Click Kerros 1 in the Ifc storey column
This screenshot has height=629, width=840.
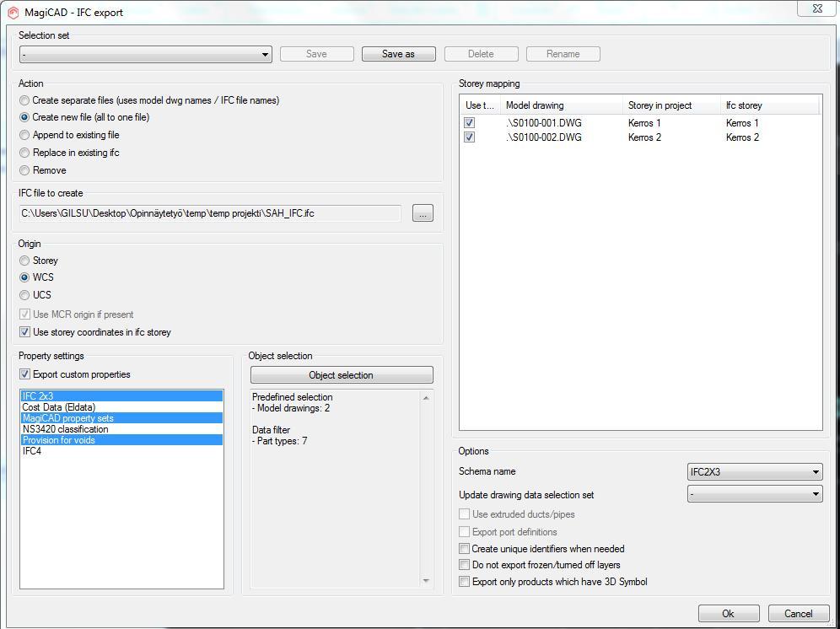click(x=742, y=123)
